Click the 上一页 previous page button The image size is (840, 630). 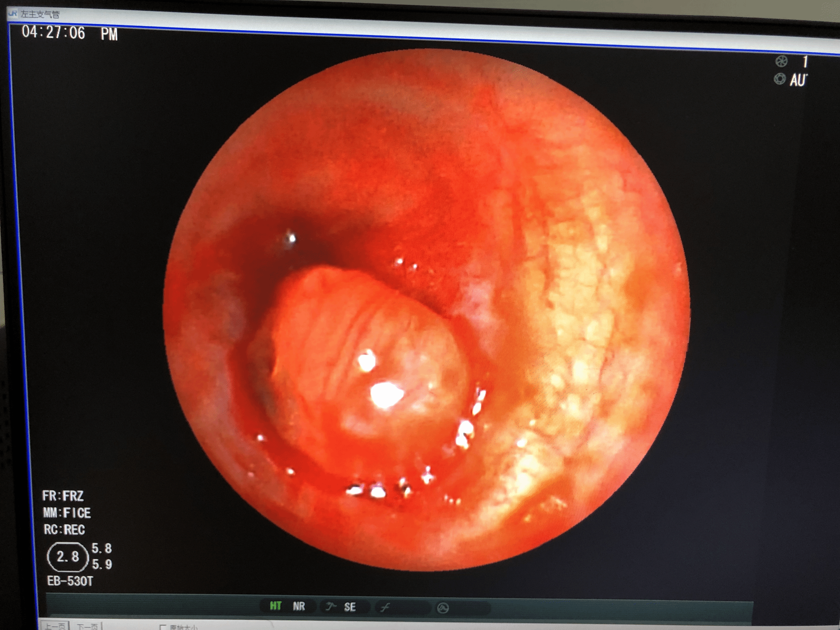coord(55,626)
